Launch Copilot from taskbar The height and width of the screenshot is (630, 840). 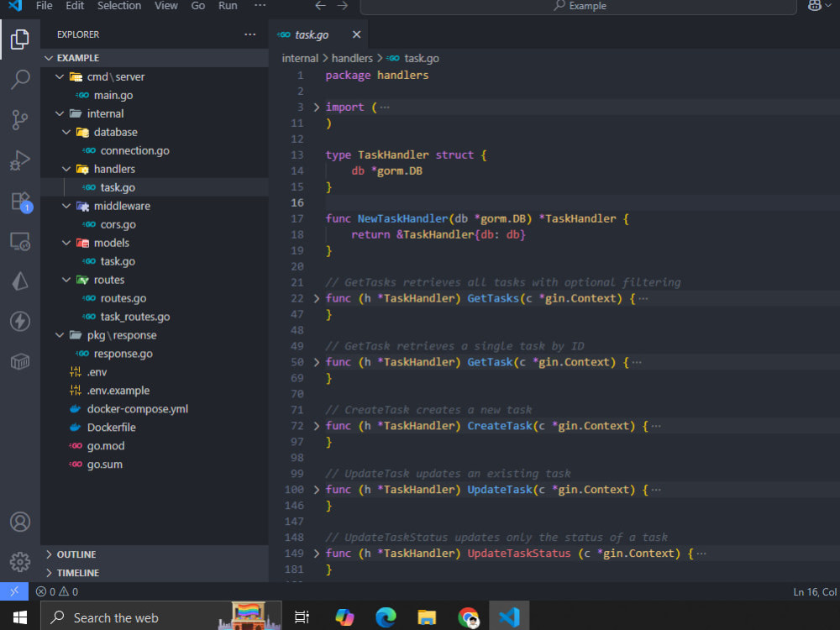click(344, 617)
